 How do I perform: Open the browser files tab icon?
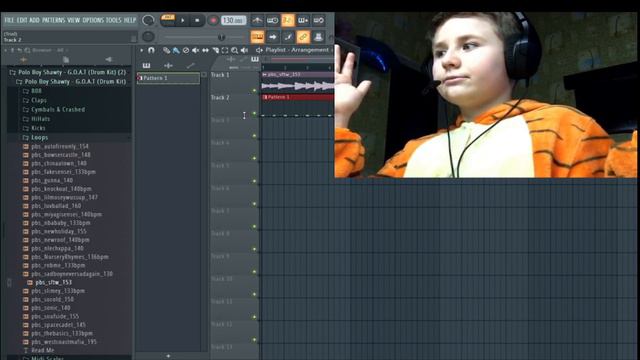[x=65, y=60]
